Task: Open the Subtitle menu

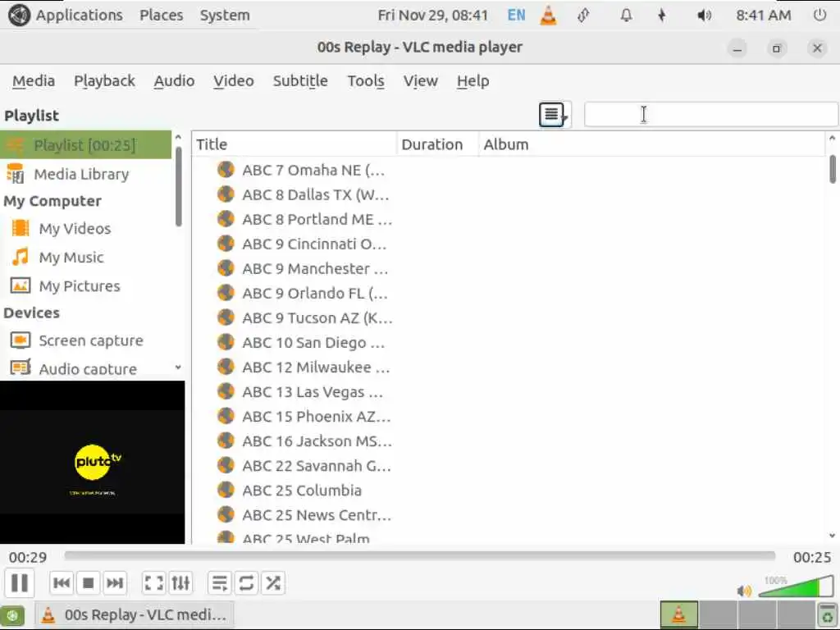Action: pyautogui.click(x=300, y=81)
